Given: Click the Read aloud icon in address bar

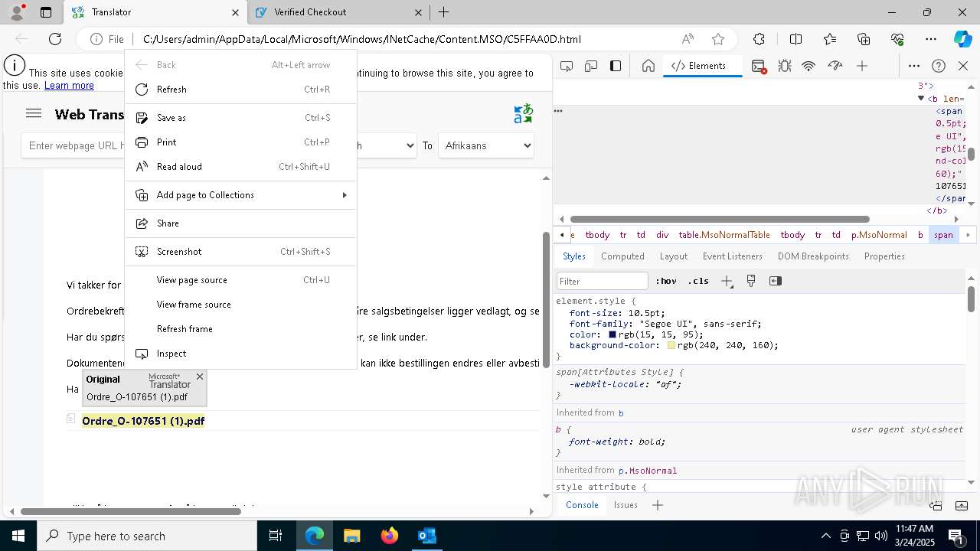Looking at the screenshot, I should [x=688, y=39].
